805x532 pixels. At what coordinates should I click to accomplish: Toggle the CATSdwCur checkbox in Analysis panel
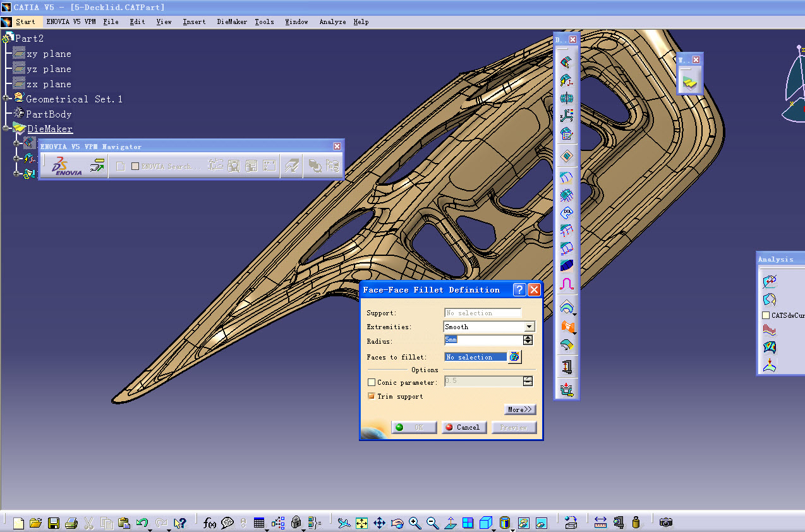(x=766, y=315)
